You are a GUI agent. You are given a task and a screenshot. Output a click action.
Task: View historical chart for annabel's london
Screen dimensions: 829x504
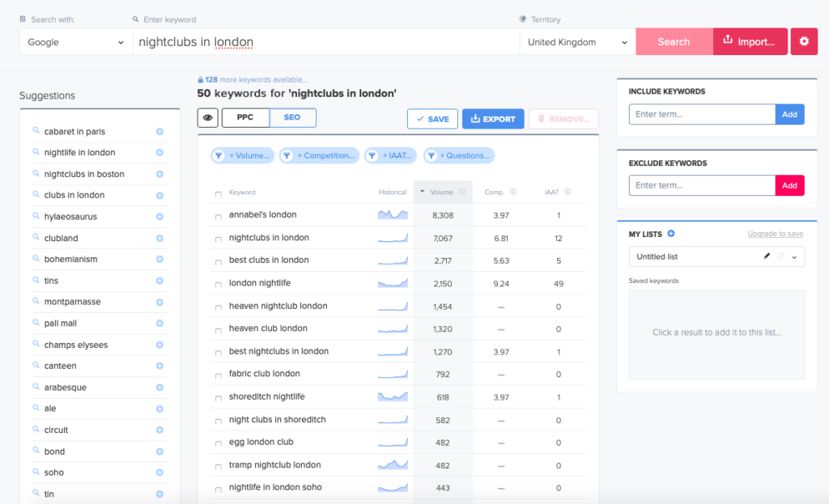pos(393,214)
